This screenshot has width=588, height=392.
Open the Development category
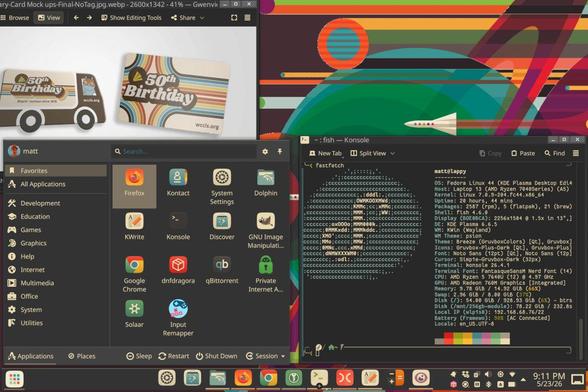click(x=56, y=203)
